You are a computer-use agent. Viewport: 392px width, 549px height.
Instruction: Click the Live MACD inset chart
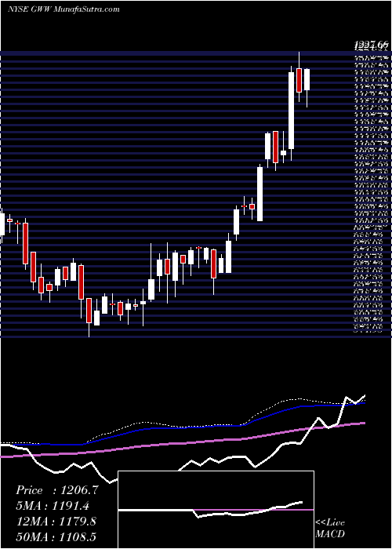coord(216,510)
